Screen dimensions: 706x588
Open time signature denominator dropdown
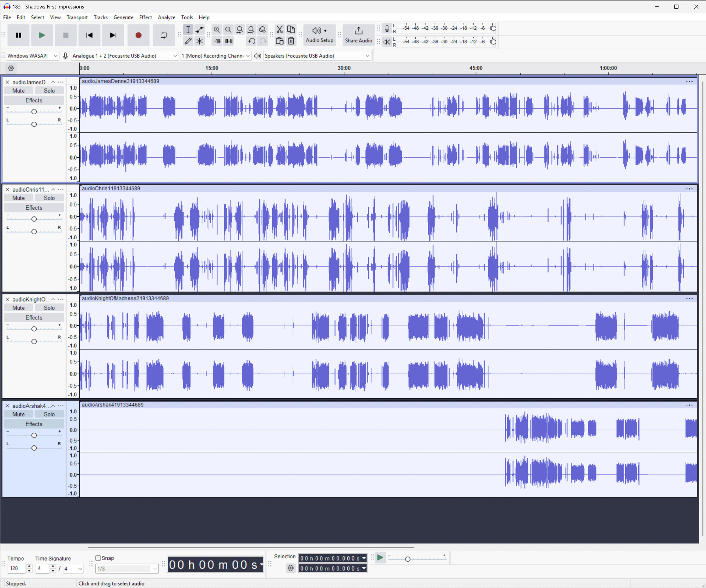coord(73,569)
